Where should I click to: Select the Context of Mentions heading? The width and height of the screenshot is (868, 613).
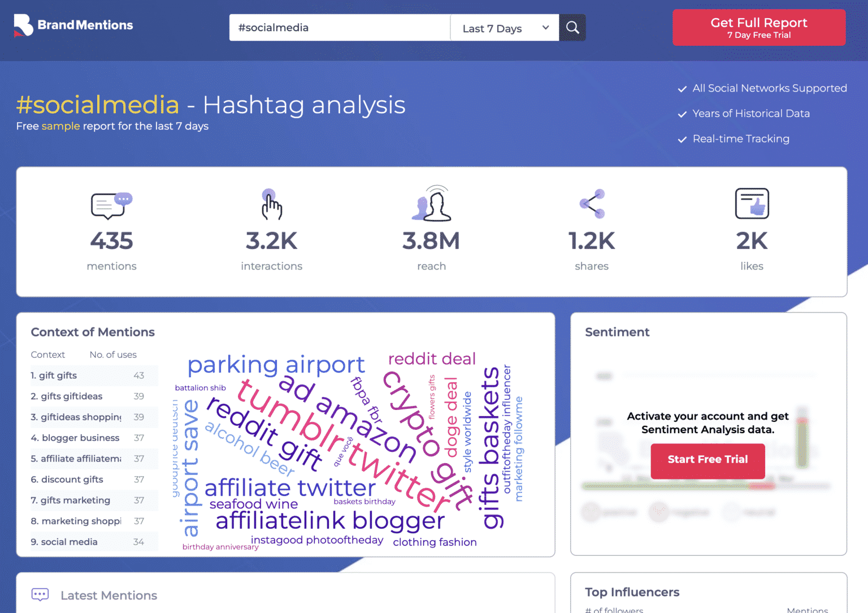[x=93, y=332]
